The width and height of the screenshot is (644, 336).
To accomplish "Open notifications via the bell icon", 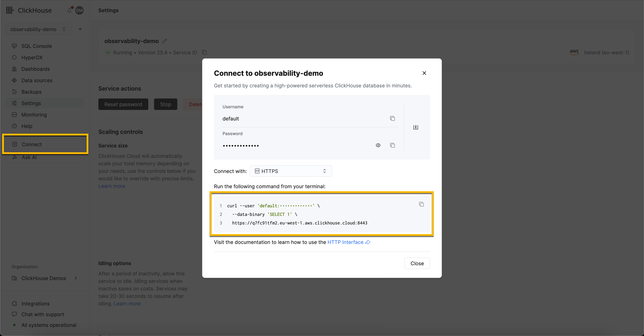I will coord(69,11).
